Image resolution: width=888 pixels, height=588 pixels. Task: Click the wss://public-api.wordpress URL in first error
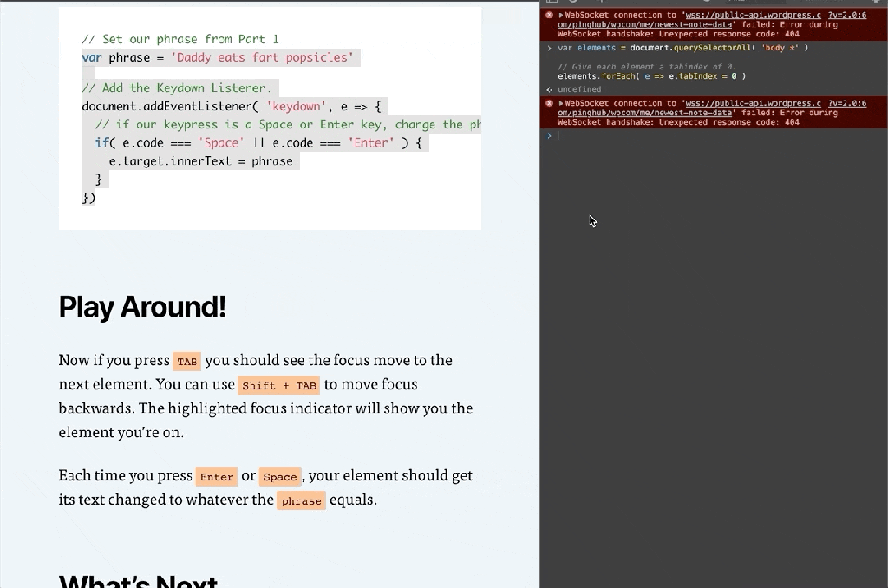[753, 16]
